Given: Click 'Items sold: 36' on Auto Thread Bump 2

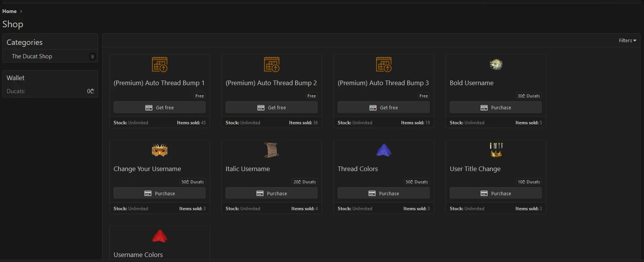Looking at the screenshot, I should 303,123.
